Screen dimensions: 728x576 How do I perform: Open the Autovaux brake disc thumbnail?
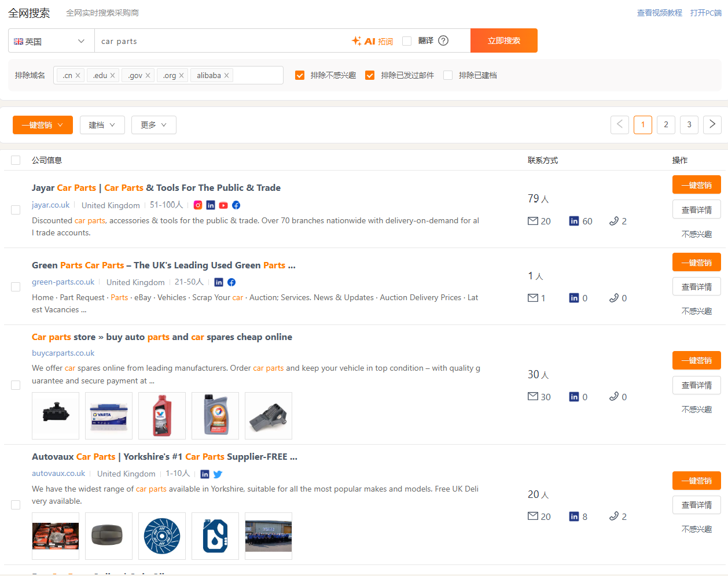[x=162, y=536]
